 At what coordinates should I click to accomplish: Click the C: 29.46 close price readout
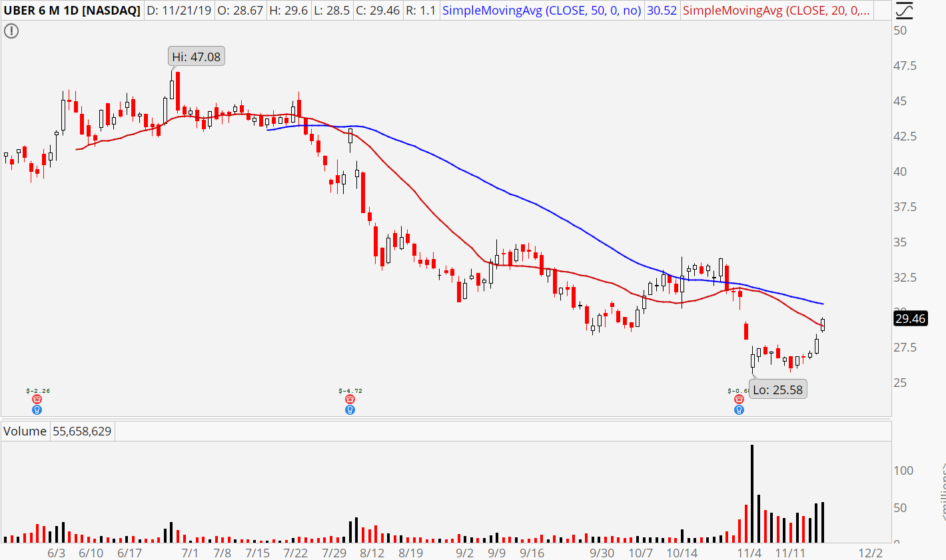377,11
